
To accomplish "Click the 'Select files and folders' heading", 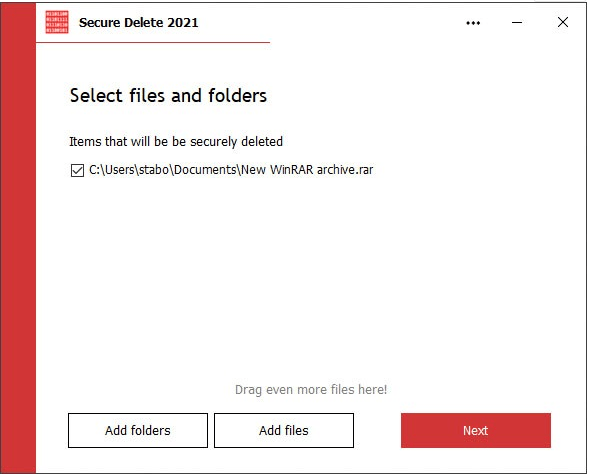I will tap(168, 95).
